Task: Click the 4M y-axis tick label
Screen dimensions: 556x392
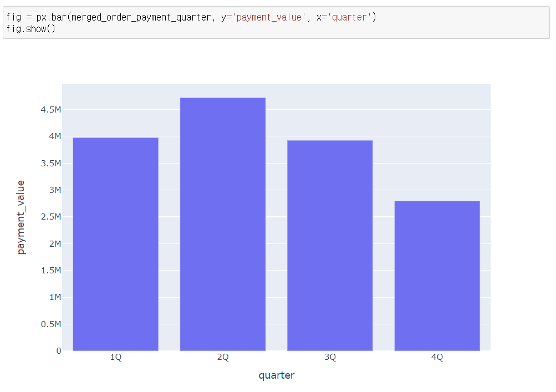Action: pos(55,136)
